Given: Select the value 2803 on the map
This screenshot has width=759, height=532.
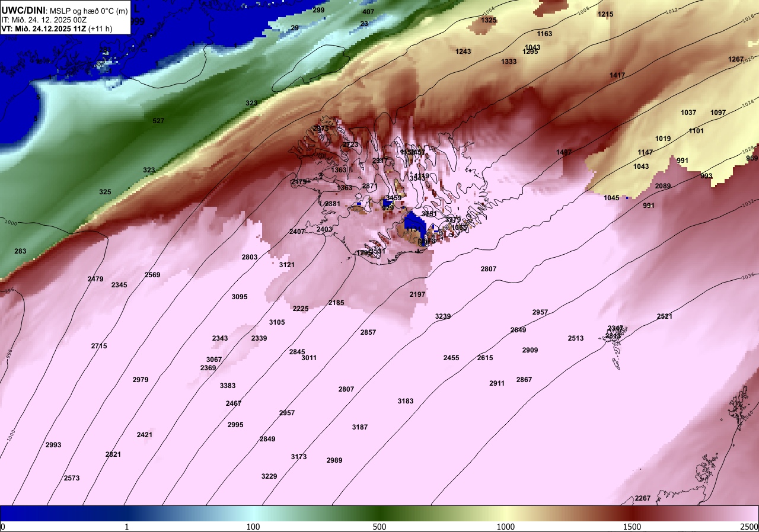Looking at the screenshot, I should click(250, 257).
